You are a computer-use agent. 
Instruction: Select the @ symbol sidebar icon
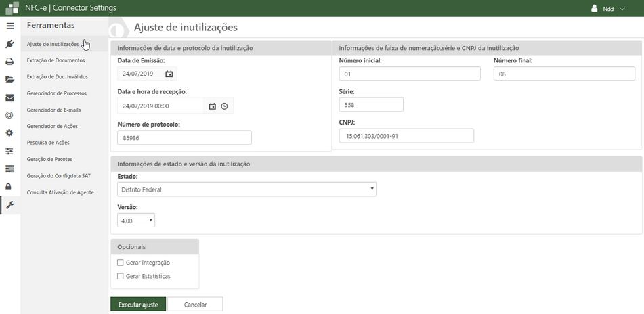9,116
